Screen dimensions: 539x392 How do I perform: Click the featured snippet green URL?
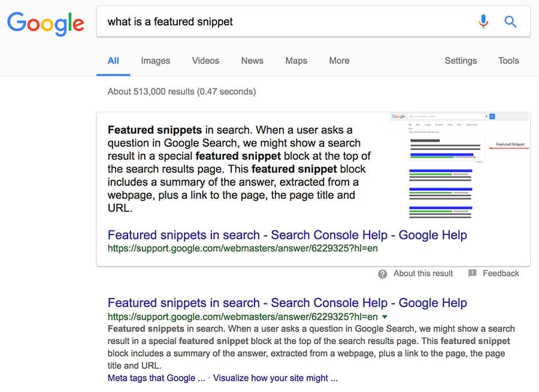(x=243, y=248)
